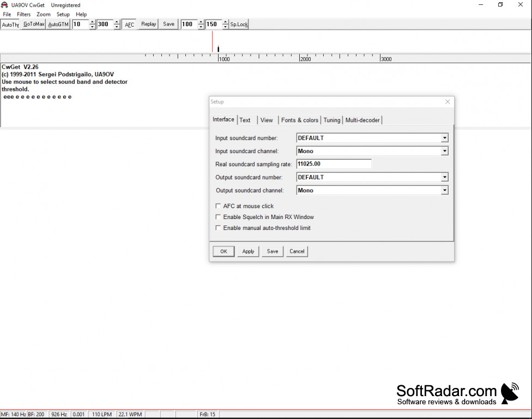Close the Setup dialog with X
Viewport: 532px width, 419px height.
pos(448,102)
